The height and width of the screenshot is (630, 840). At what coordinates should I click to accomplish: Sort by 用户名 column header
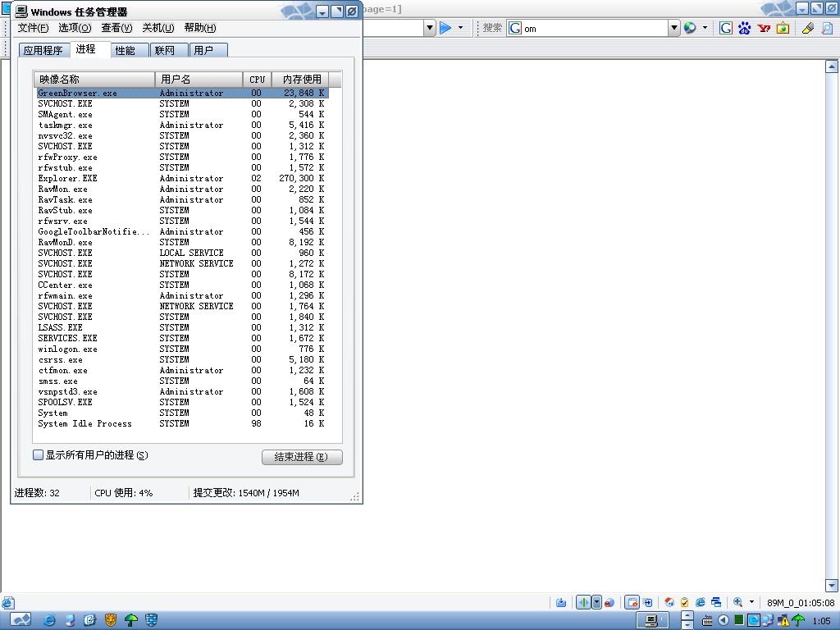click(x=199, y=80)
